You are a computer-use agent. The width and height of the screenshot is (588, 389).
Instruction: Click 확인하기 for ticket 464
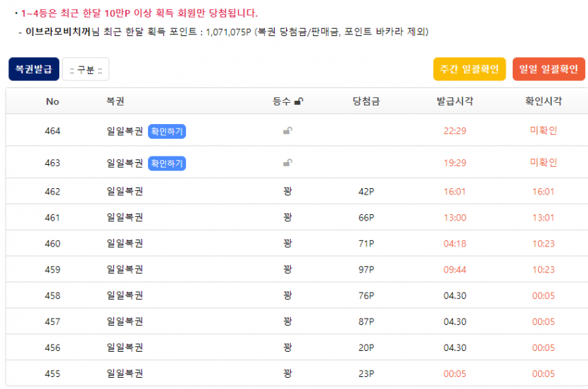click(x=167, y=131)
